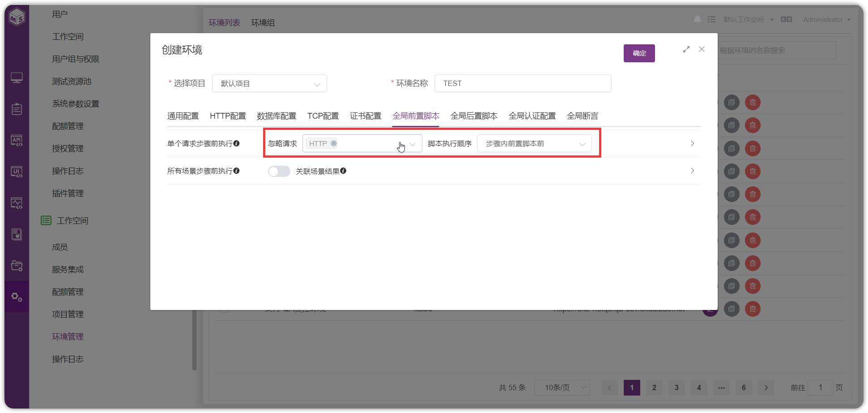Viewport: 868px width, 413px height.
Task: Open the API testing sidebar icon
Action: click(17, 141)
